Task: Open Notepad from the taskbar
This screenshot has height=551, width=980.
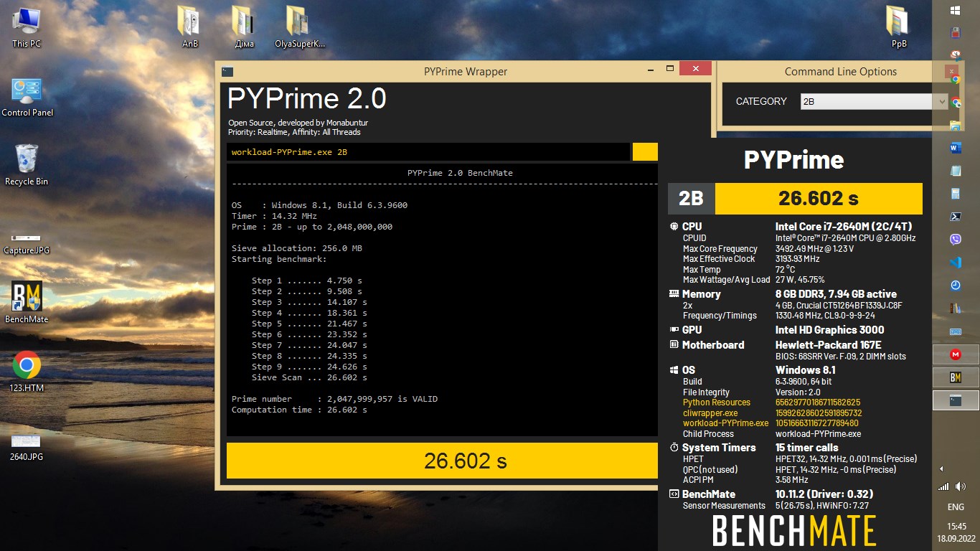Action: 956,171
